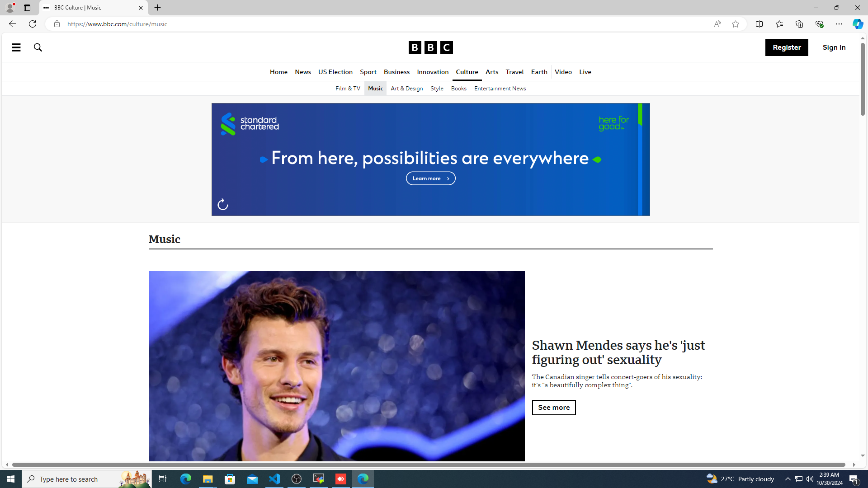The width and height of the screenshot is (868, 488).
Task: Click the BBC logo
Action: click(430, 47)
